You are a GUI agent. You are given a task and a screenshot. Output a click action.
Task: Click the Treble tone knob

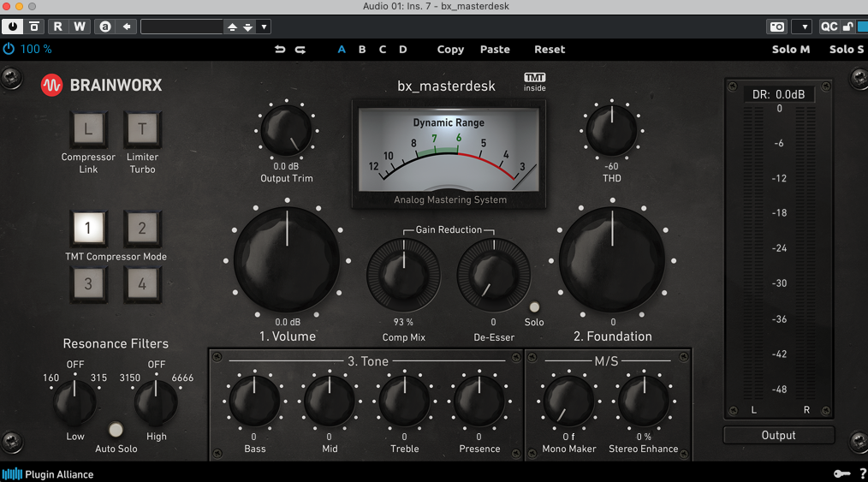pyautogui.click(x=404, y=402)
